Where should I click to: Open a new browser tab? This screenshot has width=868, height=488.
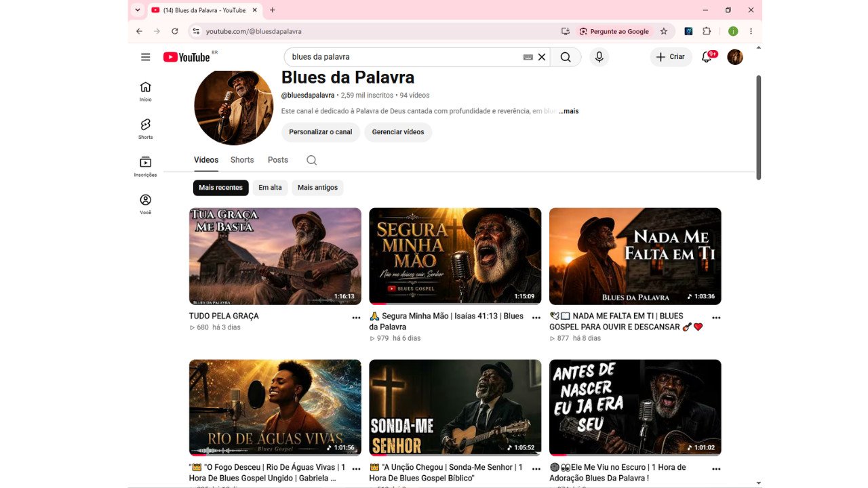tap(273, 10)
